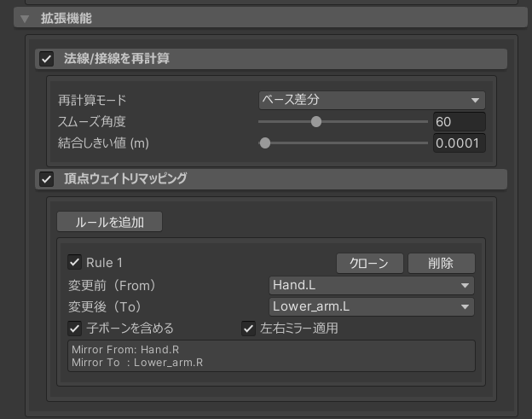532x419 pixels.
Task: Toggle the 左右ミラー適用 checkbox
Action: click(249, 328)
